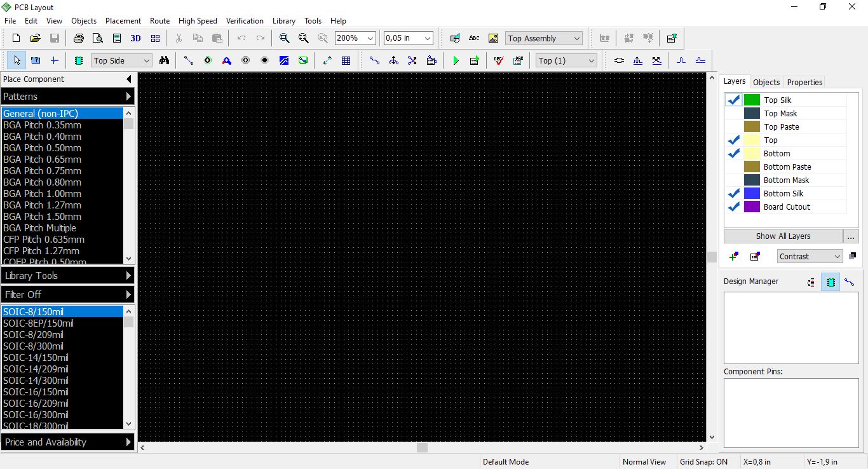
Task: Open print preview
Action: coord(97,38)
